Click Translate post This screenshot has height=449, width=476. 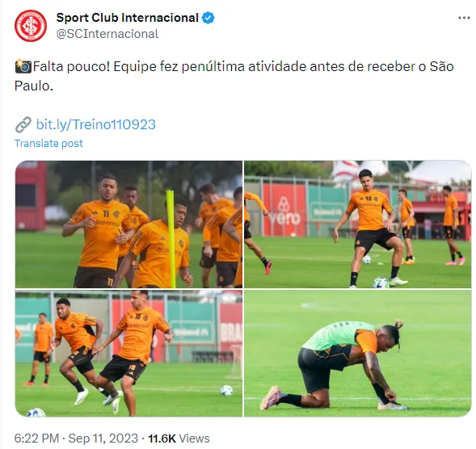point(48,143)
